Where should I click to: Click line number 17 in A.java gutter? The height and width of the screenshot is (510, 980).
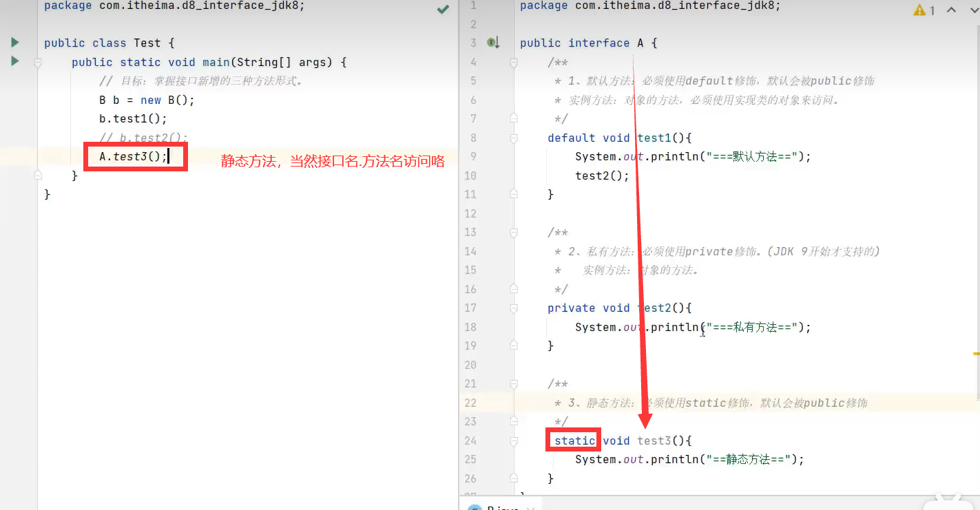point(470,308)
